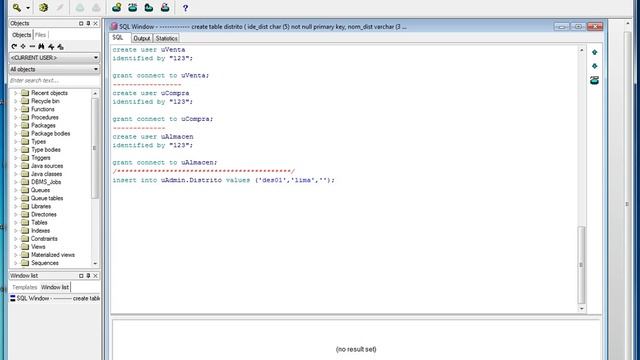Click the database icon with red figure
The image size is (640, 360).
pos(165,7)
